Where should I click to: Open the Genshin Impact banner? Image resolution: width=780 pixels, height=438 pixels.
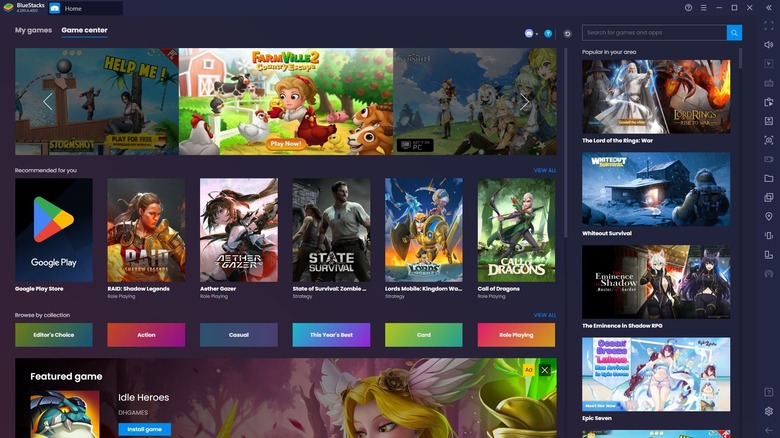pos(475,102)
